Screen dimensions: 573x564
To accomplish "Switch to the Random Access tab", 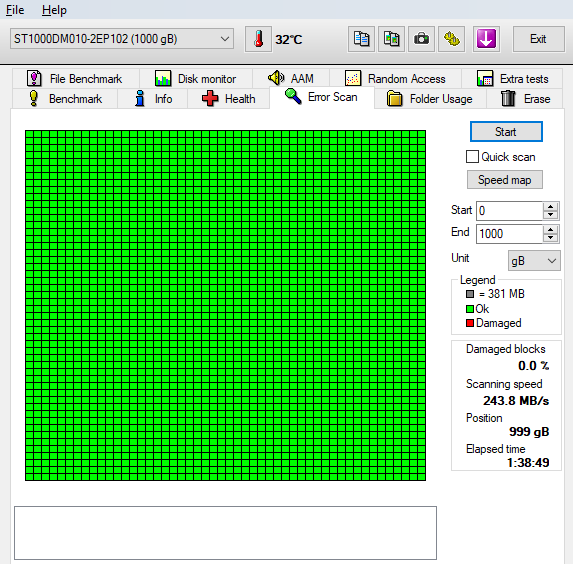I will coord(395,79).
